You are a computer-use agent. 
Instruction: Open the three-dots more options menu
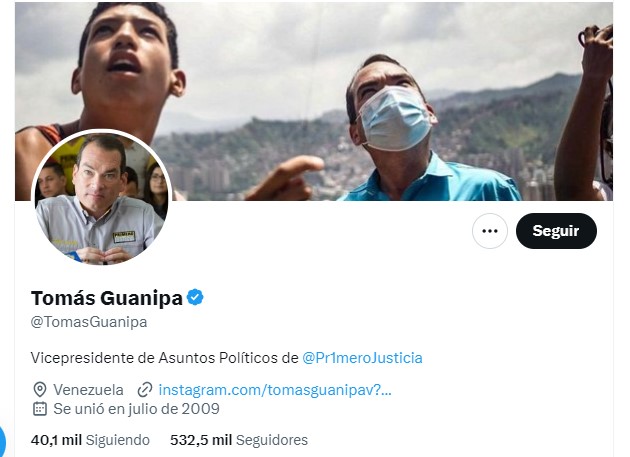[490, 231]
